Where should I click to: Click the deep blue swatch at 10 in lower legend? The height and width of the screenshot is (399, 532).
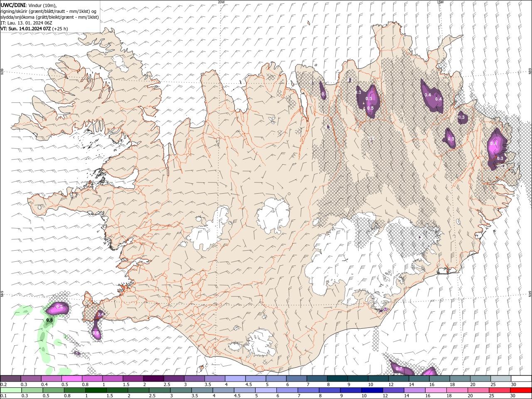372,390
